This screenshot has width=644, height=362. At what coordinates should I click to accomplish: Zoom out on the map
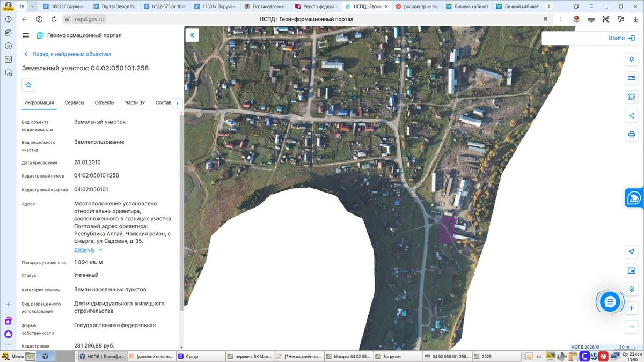pos(631,327)
